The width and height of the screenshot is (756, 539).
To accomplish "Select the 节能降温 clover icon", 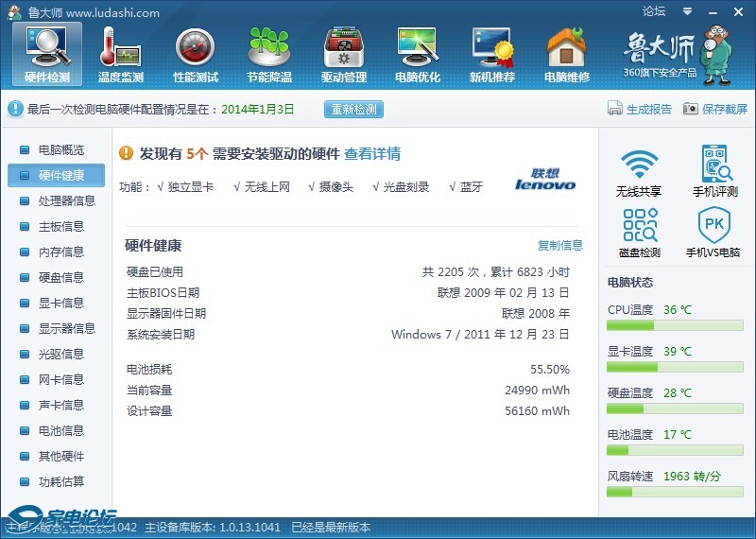I will tap(269, 54).
